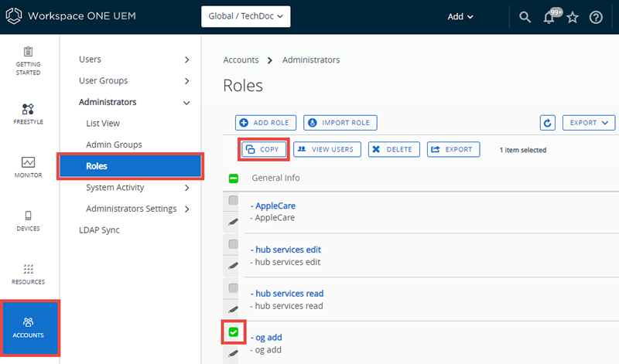
Task: Click the COPY button
Action: pyautogui.click(x=264, y=149)
